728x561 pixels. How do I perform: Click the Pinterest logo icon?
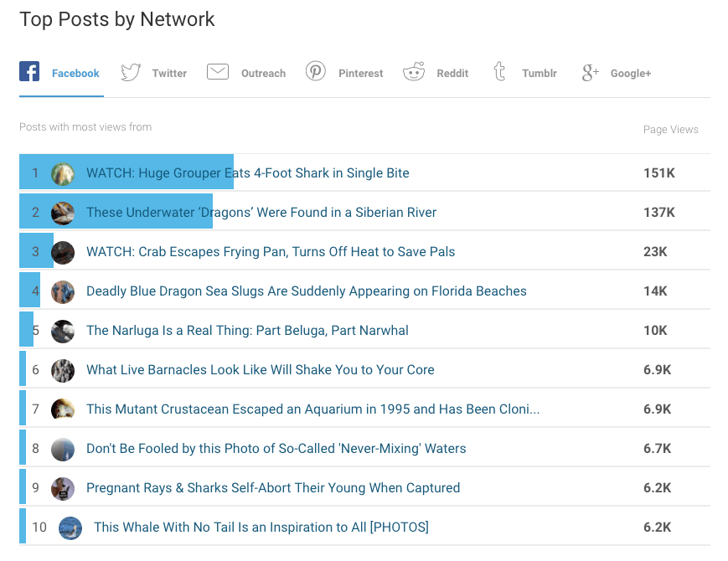(315, 72)
